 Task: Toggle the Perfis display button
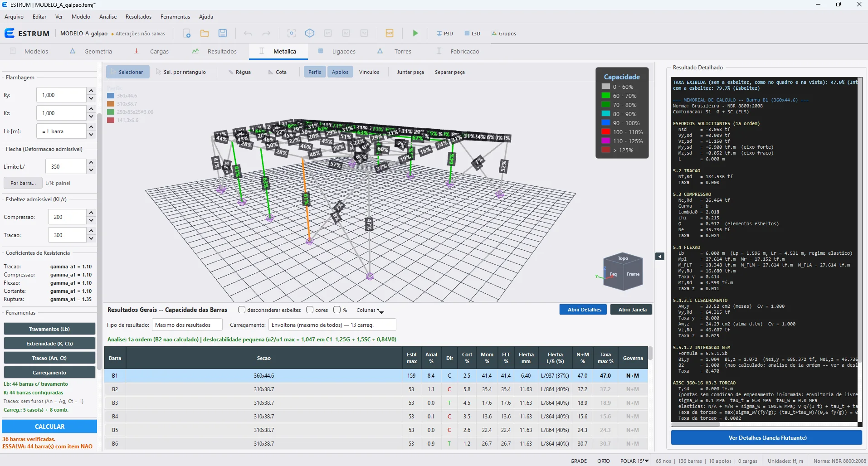(x=315, y=72)
